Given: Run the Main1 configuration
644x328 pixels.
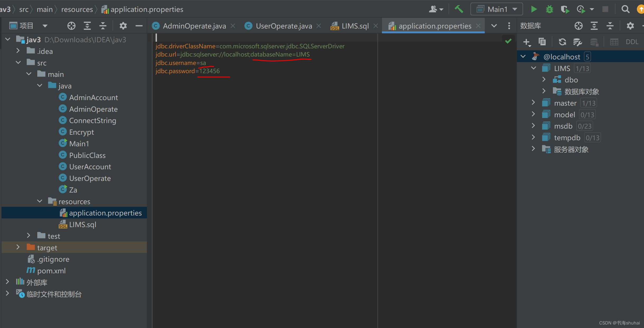Looking at the screenshot, I should pyautogui.click(x=534, y=9).
